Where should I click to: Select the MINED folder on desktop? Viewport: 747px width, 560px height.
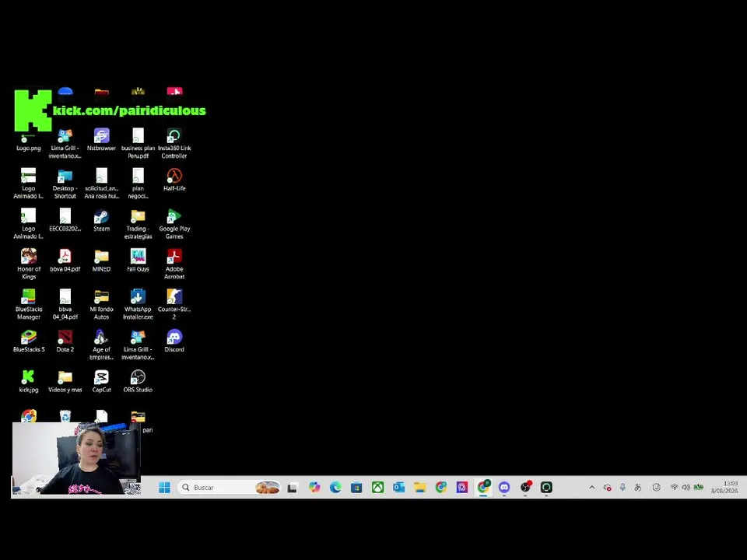101,261
